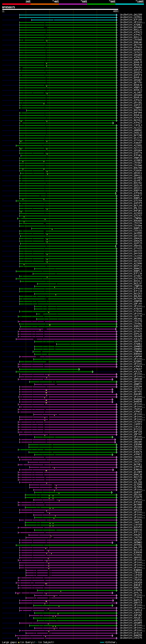The width and height of the screenshot is (146, 644).
Task: Follow the UniRef100_Q5Y381 link
Action: (x=131, y=103)
